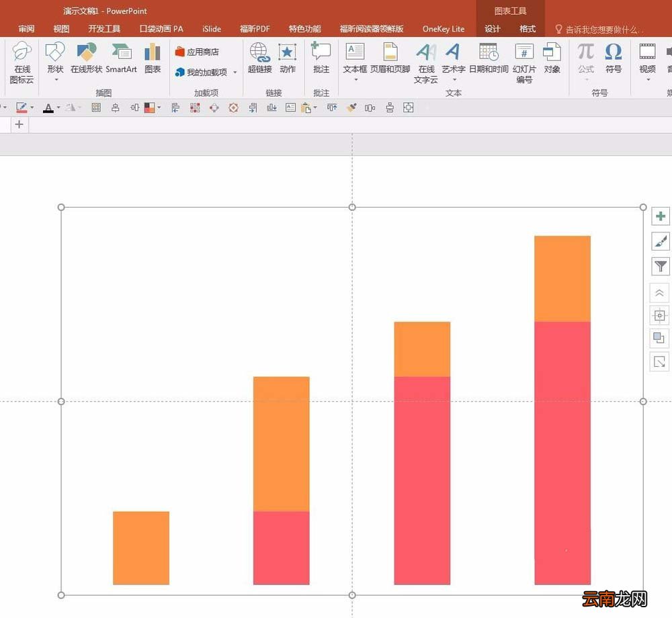The height and width of the screenshot is (618, 672).
Task: Open Chart Styles brush button
Action: pos(660,241)
